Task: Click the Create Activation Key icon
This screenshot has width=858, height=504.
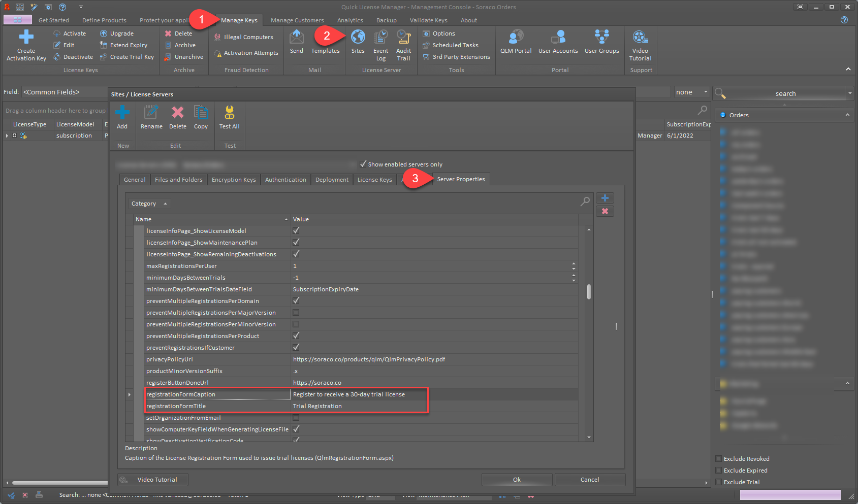Action: point(26,38)
